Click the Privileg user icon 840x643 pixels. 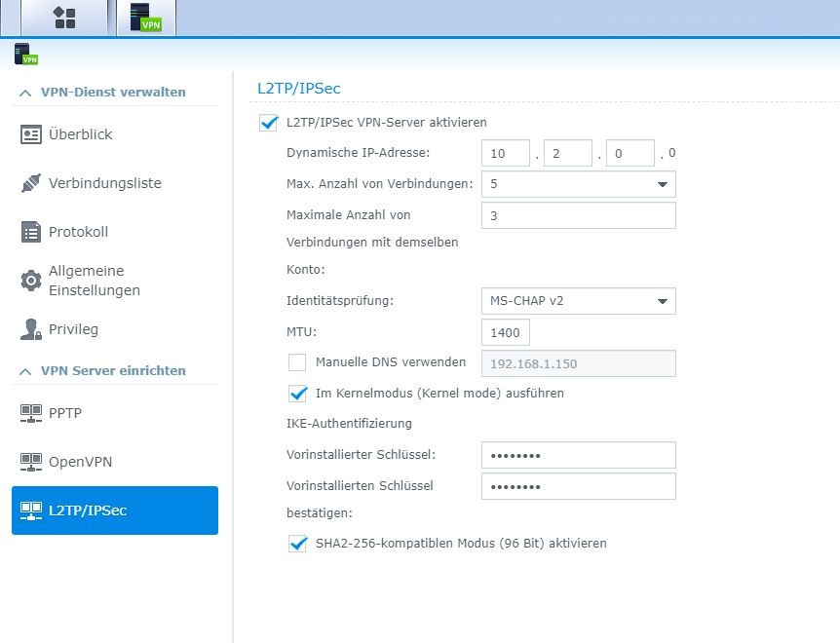click(31, 329)
